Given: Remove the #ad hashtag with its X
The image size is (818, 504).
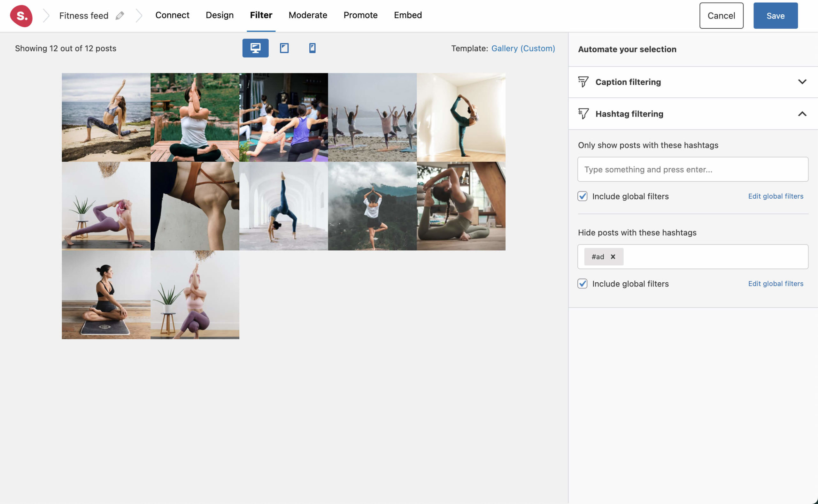Looking at the screenshot, I should pyautogui.click(x=613, y=257).
